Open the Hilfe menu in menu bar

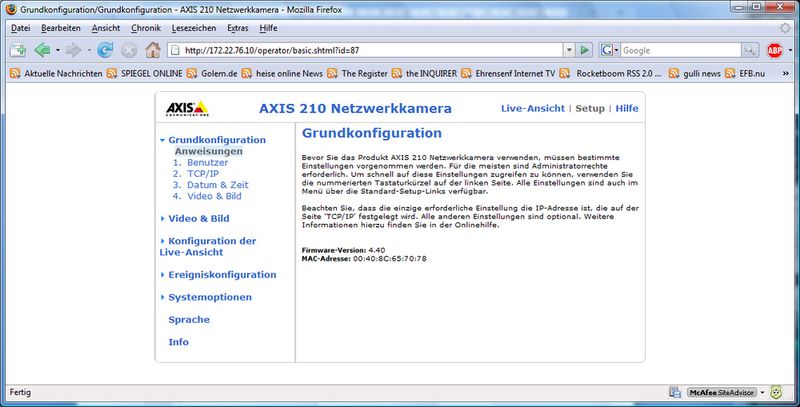[268, 28]
